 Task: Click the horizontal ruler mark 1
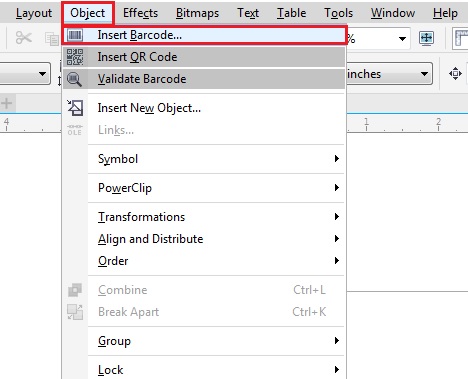point(366,122)
